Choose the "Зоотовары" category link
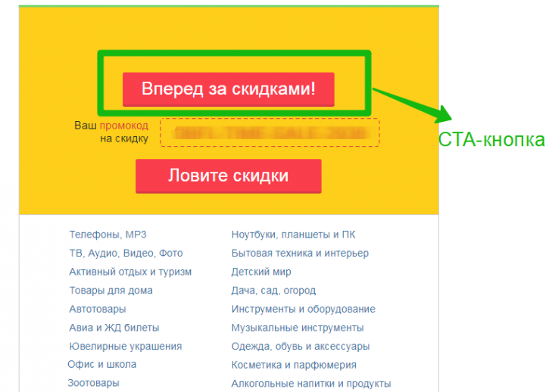The height and width of the screenshot is (392, 549). 93,383
